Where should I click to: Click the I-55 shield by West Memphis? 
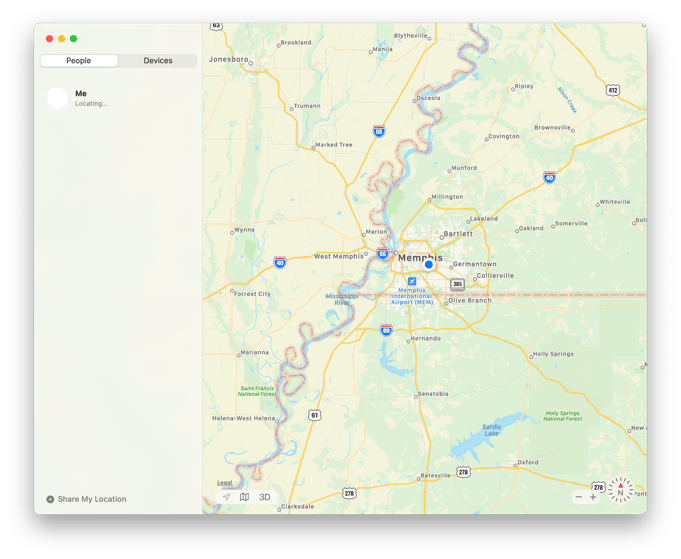[383, 254]
